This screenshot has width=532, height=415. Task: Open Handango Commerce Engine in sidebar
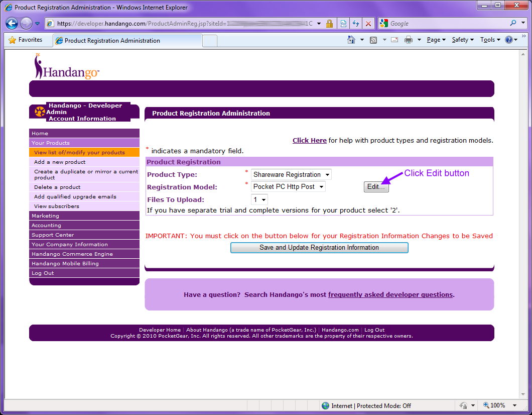click(84, 254)
